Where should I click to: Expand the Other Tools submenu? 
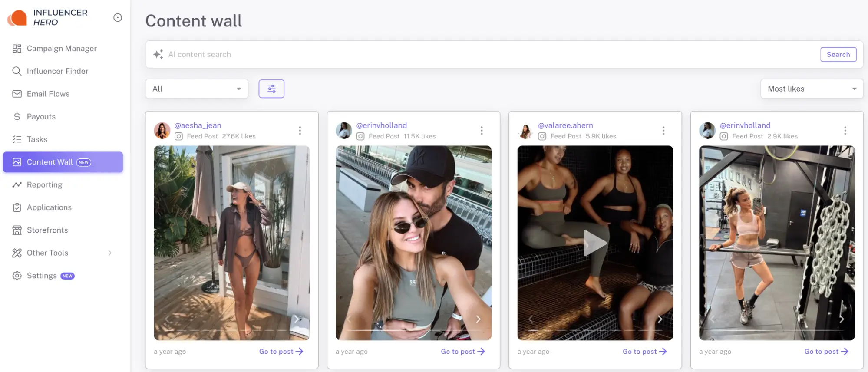click(x=110, y=253)
